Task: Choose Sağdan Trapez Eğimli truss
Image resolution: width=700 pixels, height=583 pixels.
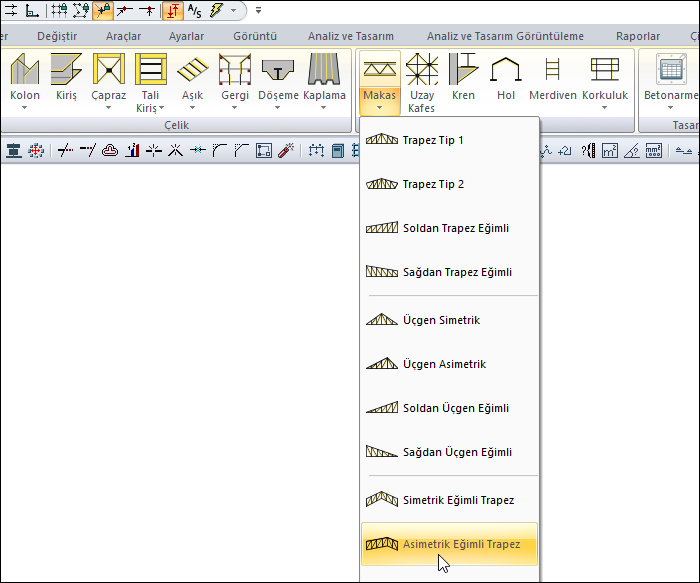Action: coord(457,272)
